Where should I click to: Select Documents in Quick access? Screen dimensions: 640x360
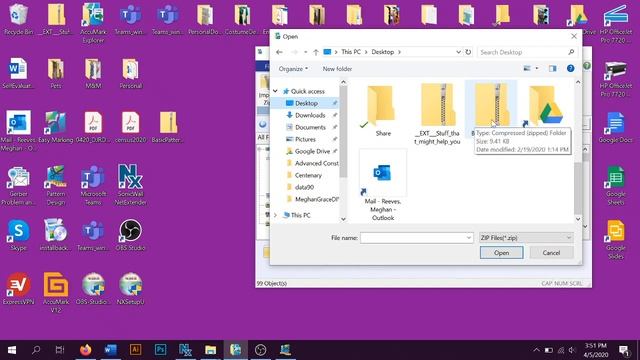point(310,127)
